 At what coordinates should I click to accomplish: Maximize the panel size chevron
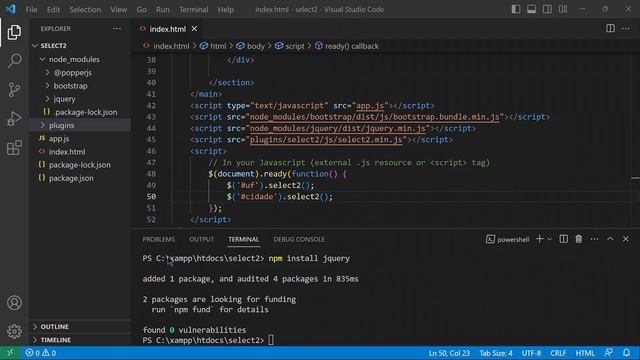coord(610,239)
